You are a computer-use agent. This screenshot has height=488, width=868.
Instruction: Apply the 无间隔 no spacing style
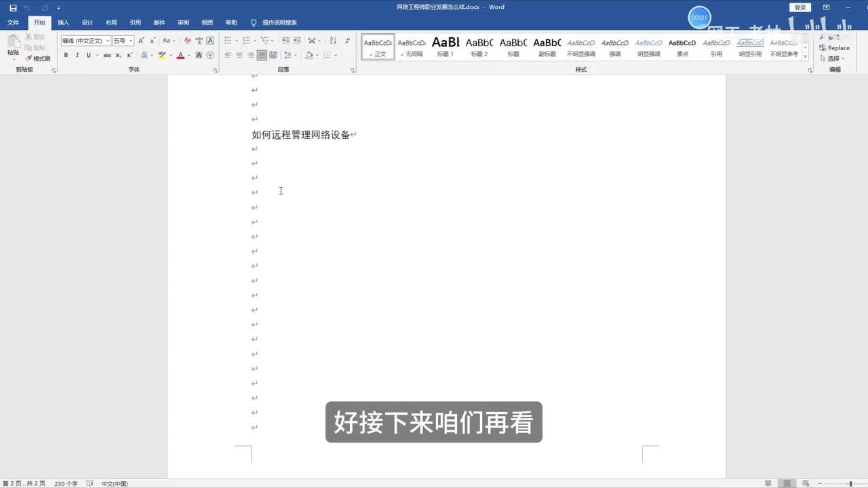coord(412,47)
